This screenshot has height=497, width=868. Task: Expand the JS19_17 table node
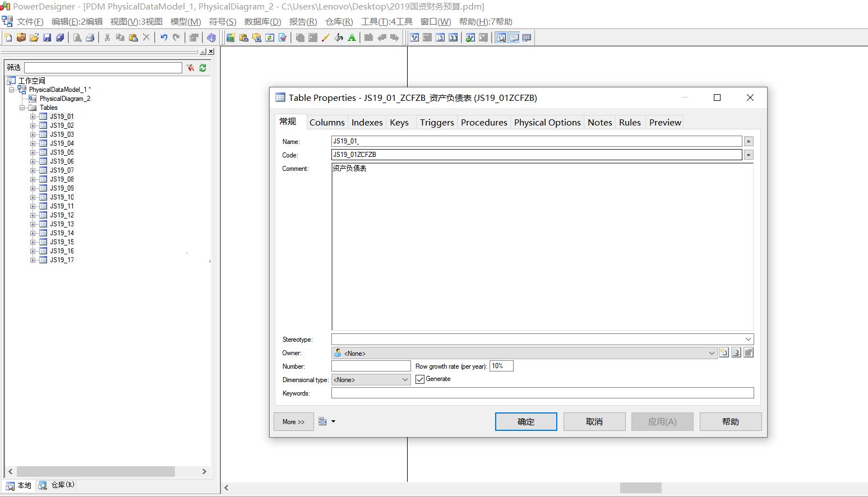(x=33, y=260)
